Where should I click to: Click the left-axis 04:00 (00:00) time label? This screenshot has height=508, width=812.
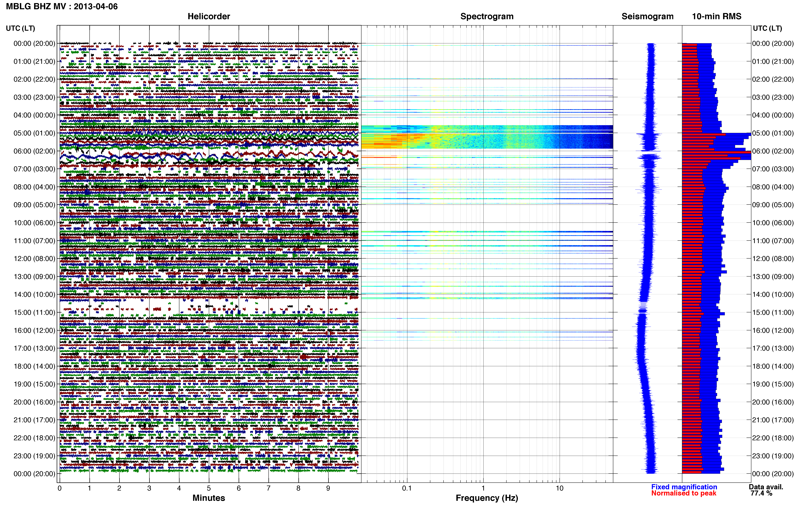coord(34,115)
